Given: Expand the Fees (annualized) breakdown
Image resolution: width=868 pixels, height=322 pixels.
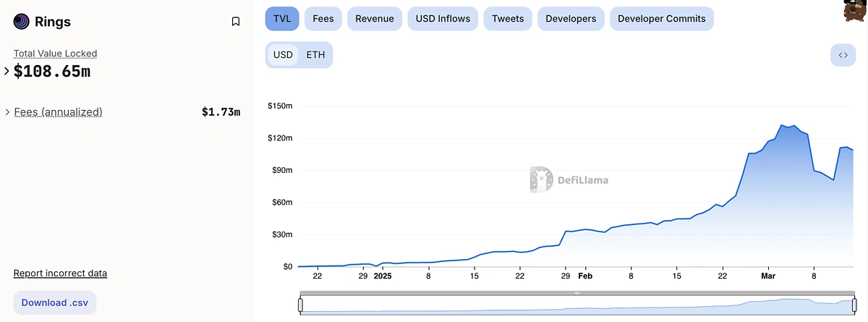Looking at the screenshot, I should (x=7, y=112).
